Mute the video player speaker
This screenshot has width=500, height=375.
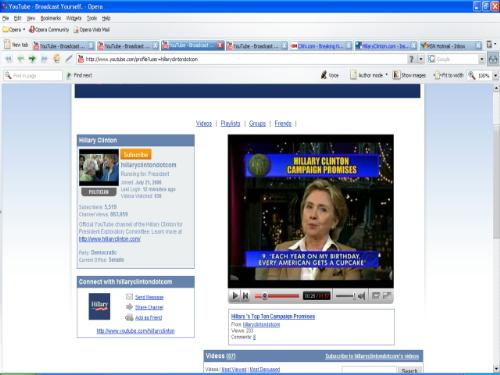click(361, 296)
